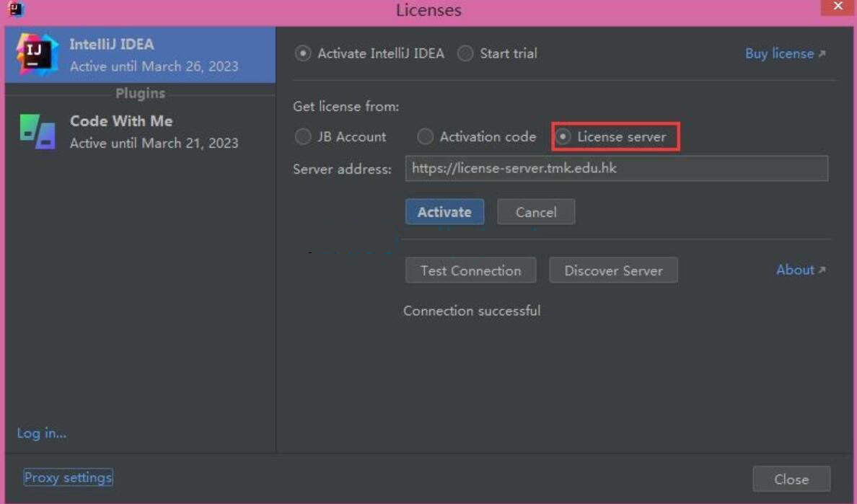
Task: Open the Buy license link
Action: pos(785,53)
